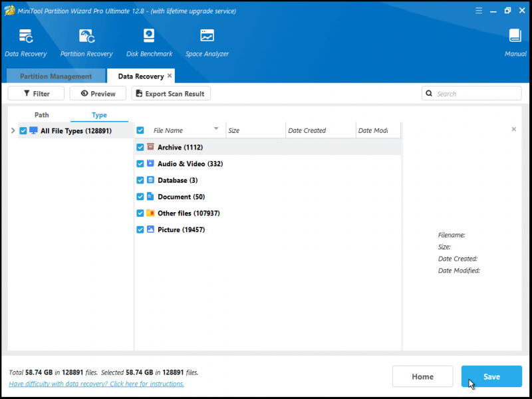Click into the Search field
Screen dimensions: 532x399
(x=471, y=93)
